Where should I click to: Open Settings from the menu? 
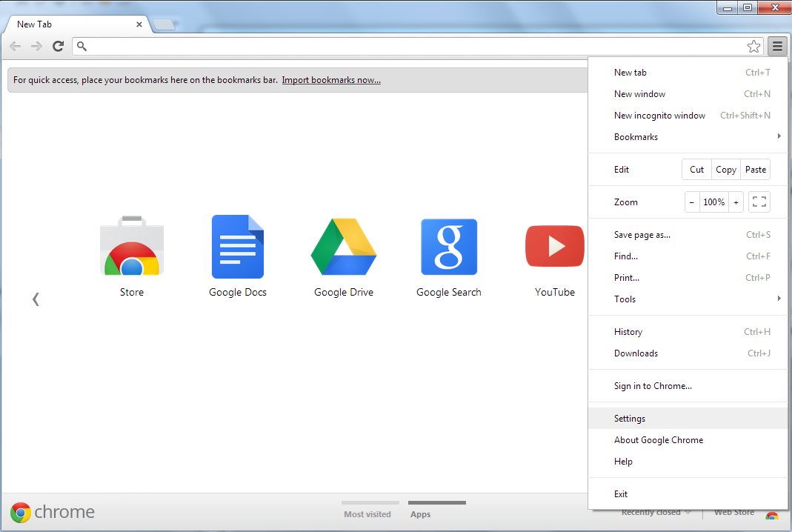pyautogui.click(x=688, y=419)
